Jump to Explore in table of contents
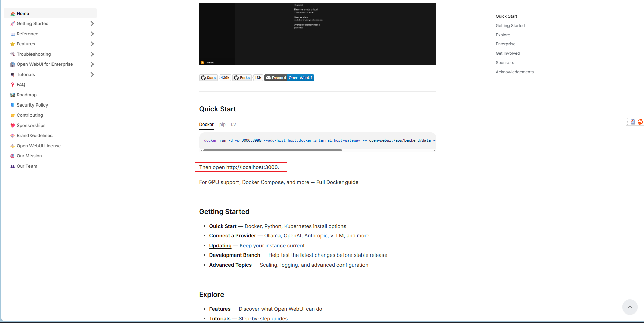Image resolution: width=644 pixels, height=323 pixels. 503,35
